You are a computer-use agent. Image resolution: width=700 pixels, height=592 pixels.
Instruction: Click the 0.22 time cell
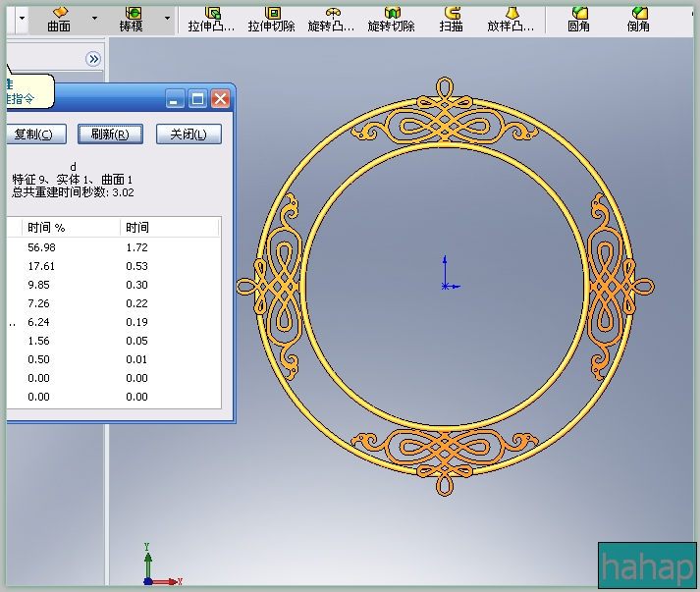point(136,303)
